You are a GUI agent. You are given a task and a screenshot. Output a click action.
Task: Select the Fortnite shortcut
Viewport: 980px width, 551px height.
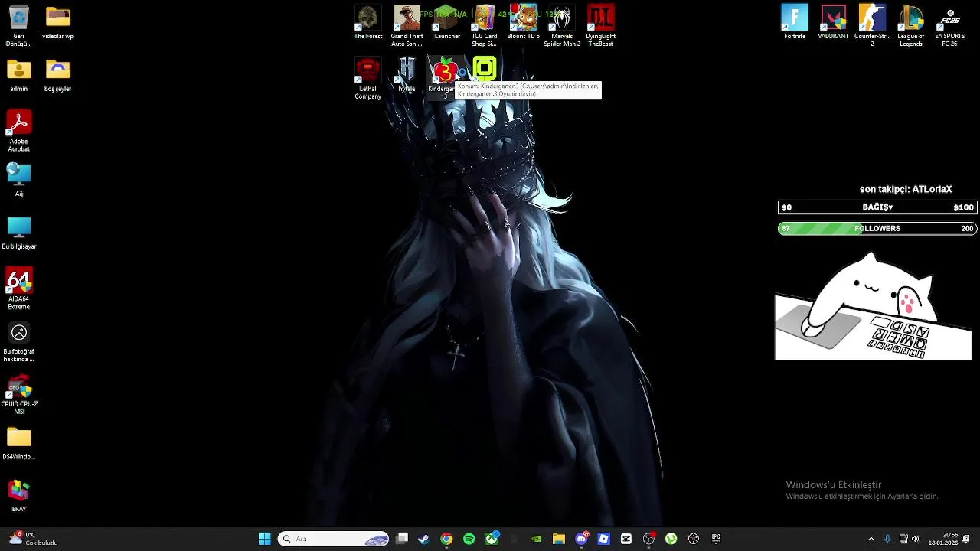pyautogui.click(x=795, y=23)
